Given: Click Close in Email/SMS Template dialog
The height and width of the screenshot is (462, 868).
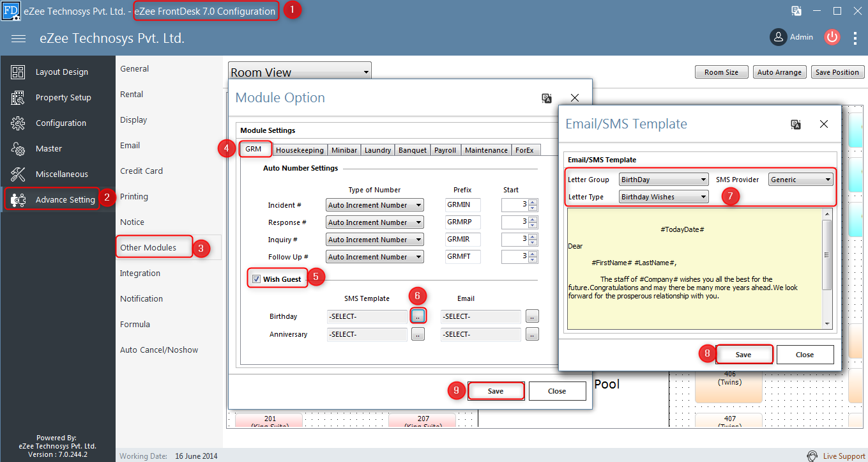Looking at the screenshot, I should click(805, 355).
